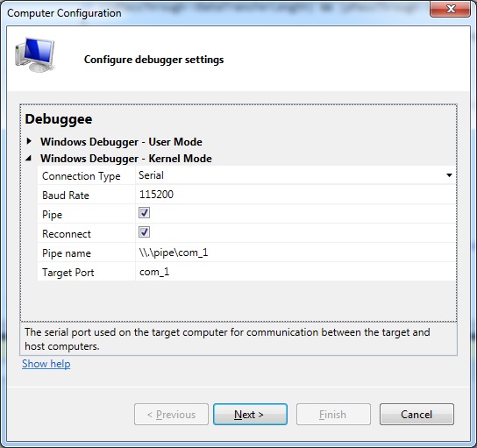Close the Computer Configuration window

pos(450,9)
